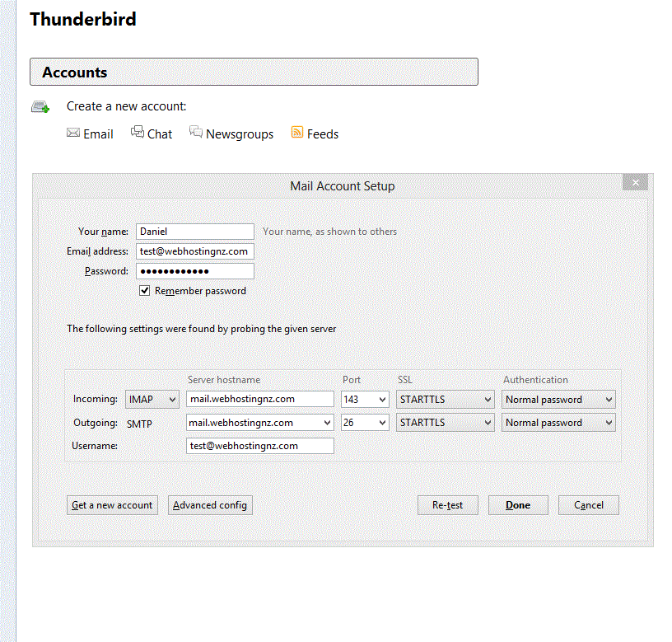
Task: Click Get a new account button
Action: [x=112, y=505]
